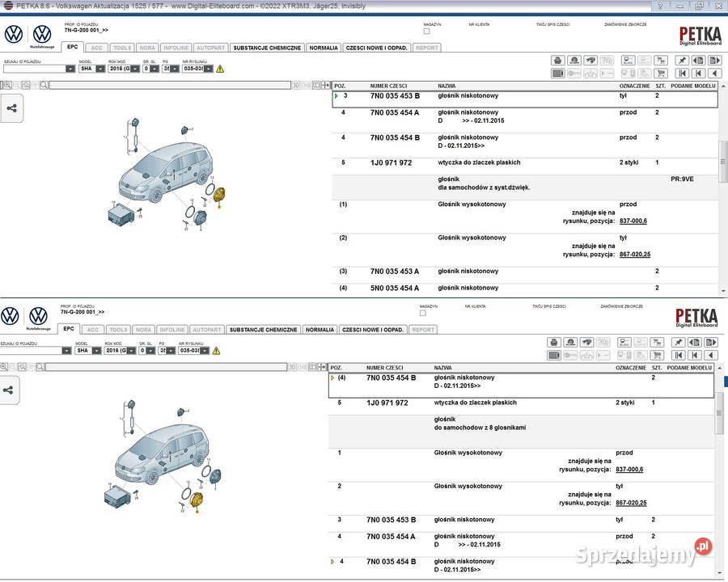The height and width of the screenshot is (582, 728).
Task: Click the print icon in upper window toolbar
Action: click(557, 61)
